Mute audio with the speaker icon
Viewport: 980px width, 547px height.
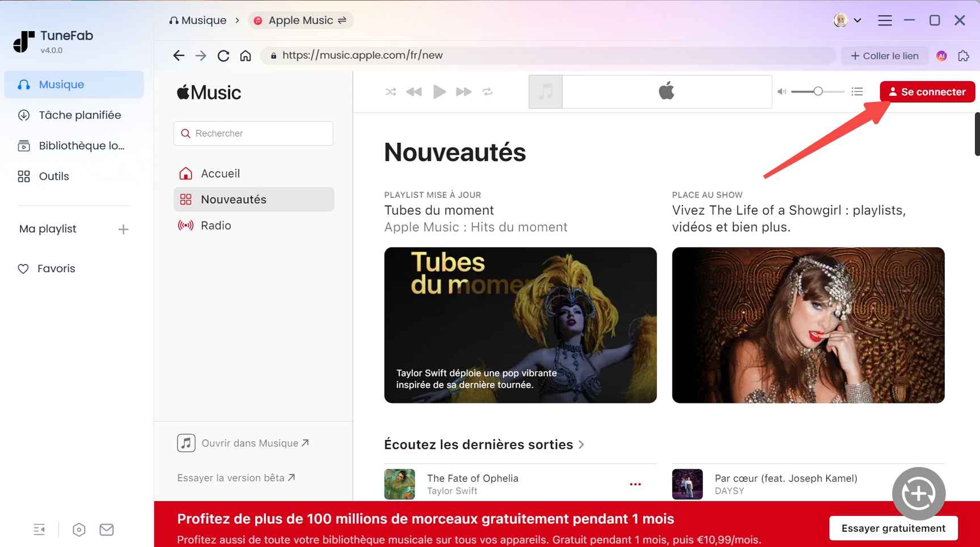(x=781, y=91)
